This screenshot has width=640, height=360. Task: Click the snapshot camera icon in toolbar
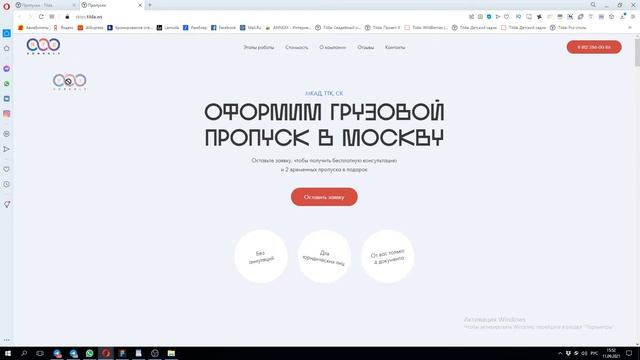480,17
